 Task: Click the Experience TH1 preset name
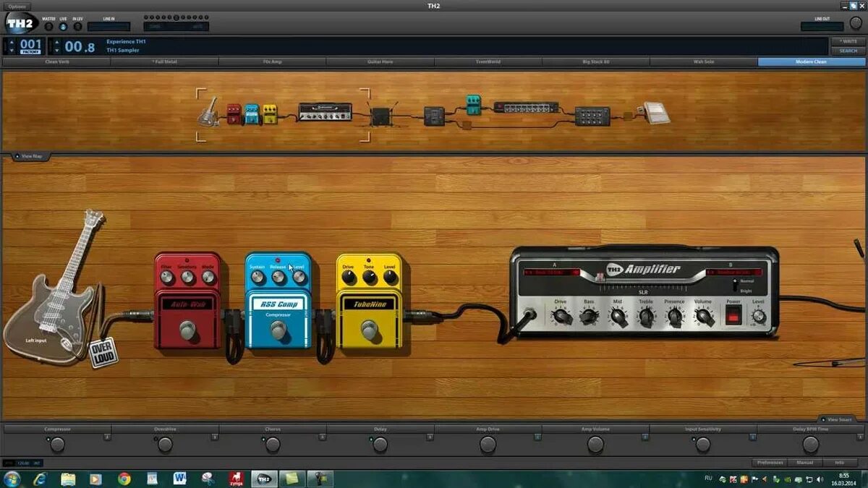[x=126, y=41]
